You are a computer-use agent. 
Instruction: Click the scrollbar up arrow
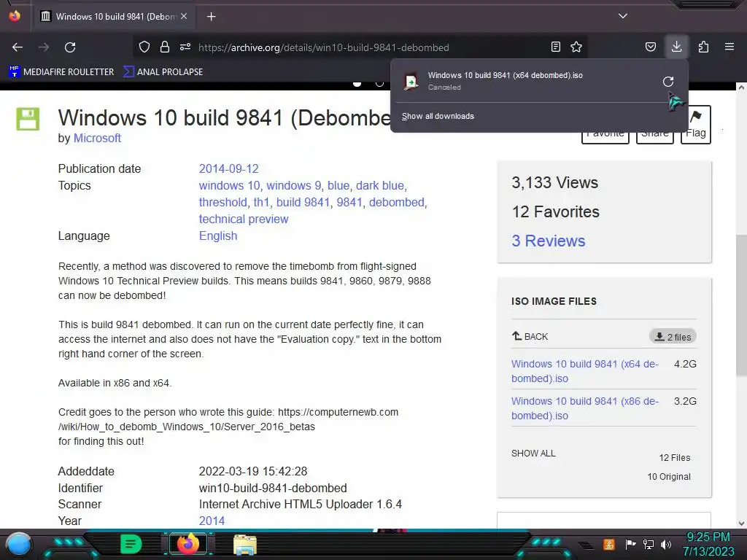tap(741, 87)
